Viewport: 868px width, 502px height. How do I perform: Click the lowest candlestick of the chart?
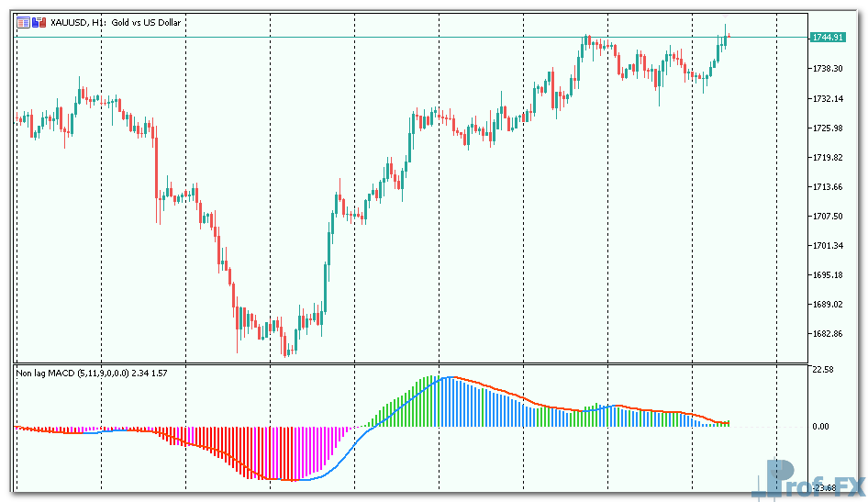coord(286,347)
